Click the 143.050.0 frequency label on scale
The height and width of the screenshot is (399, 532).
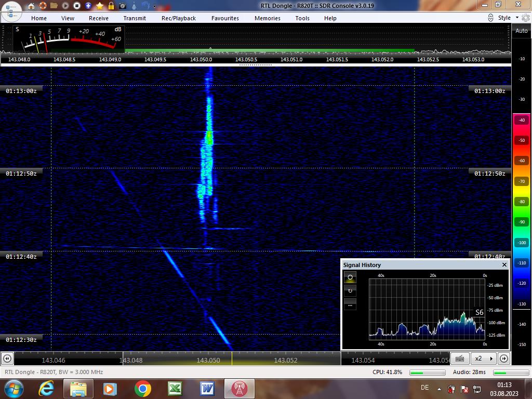point(201,59)
